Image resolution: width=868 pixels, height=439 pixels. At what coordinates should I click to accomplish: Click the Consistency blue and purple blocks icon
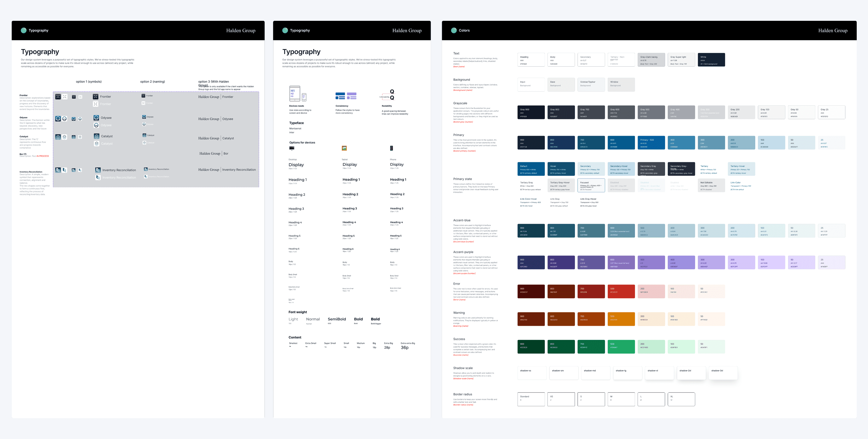point(346,96)
